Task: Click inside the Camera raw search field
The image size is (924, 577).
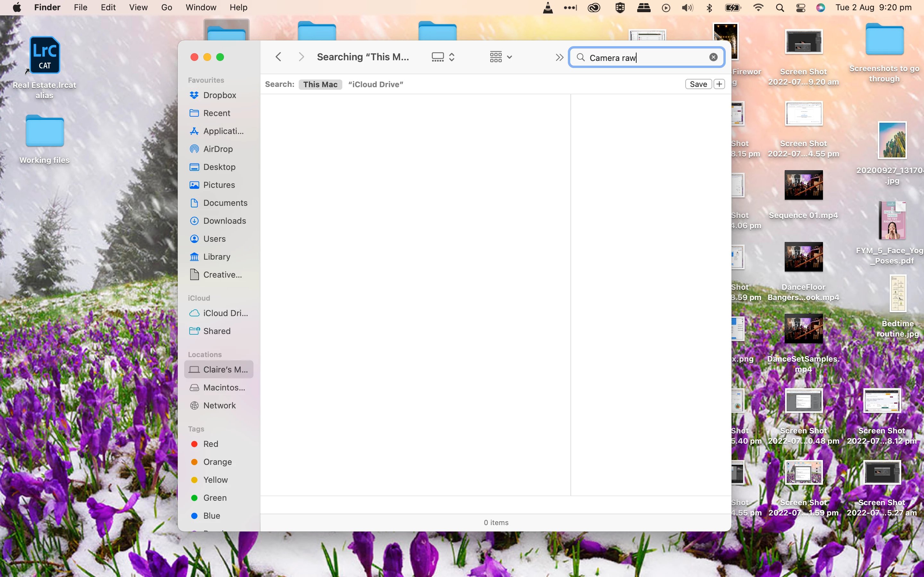Action: (645, 58)
